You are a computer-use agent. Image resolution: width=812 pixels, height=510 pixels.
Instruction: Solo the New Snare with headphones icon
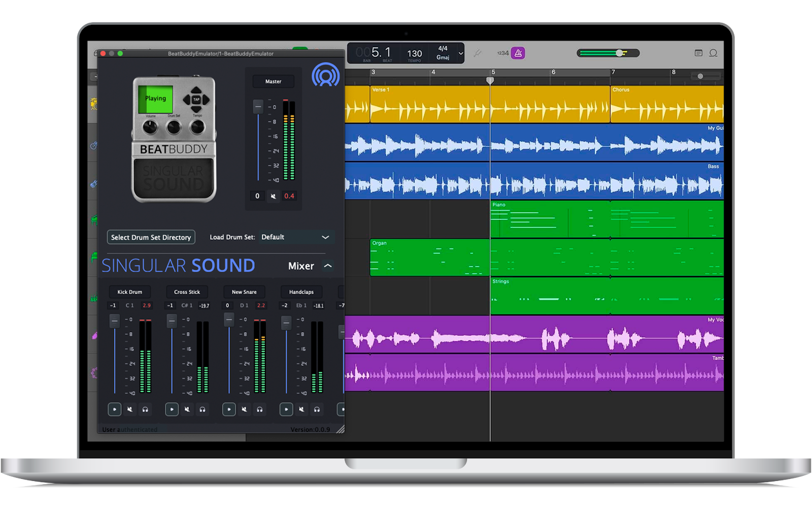pyautogui.click(x=260, y=409)
